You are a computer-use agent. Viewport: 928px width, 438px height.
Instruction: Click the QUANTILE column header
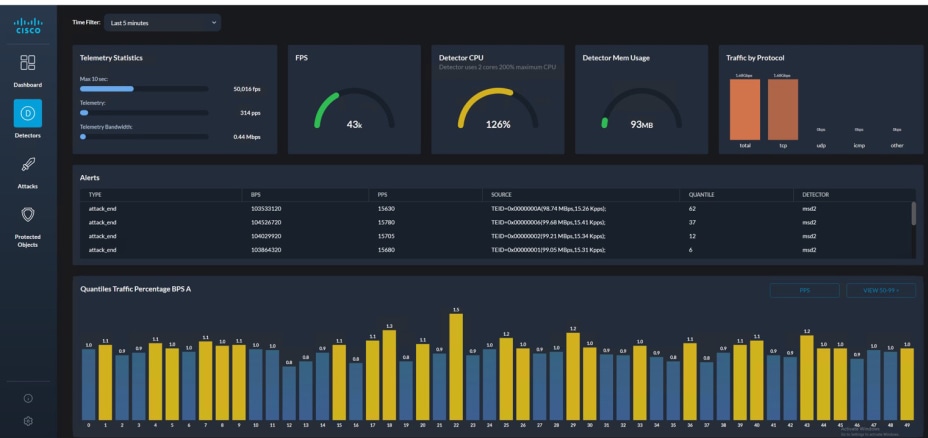click(x=701, y=195)
